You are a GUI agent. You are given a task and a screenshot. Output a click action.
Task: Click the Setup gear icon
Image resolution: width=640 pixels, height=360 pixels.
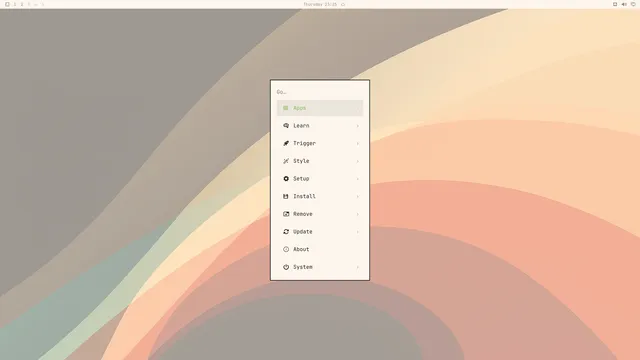pos(286,179)
